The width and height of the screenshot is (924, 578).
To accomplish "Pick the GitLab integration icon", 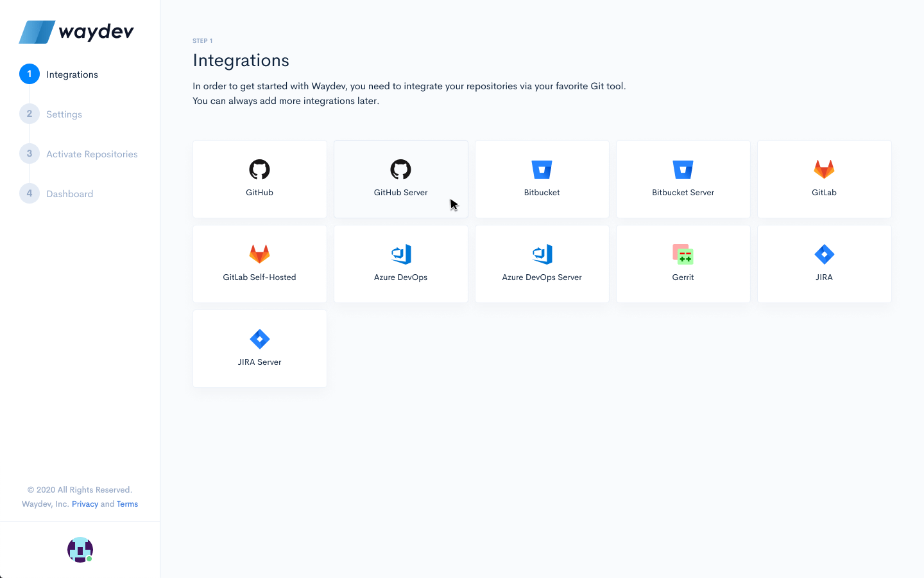I will pyautogui.click(x=824, y=169).
